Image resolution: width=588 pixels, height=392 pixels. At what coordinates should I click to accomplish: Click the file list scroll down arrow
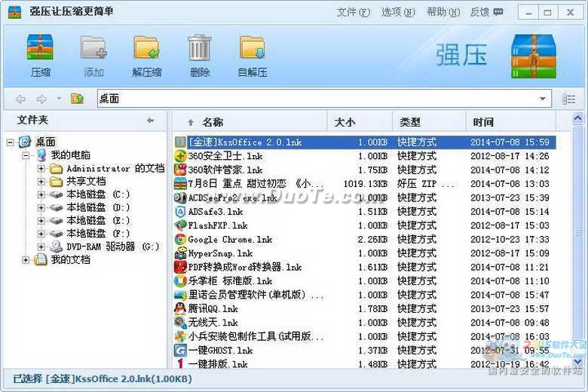click(578, 361)
